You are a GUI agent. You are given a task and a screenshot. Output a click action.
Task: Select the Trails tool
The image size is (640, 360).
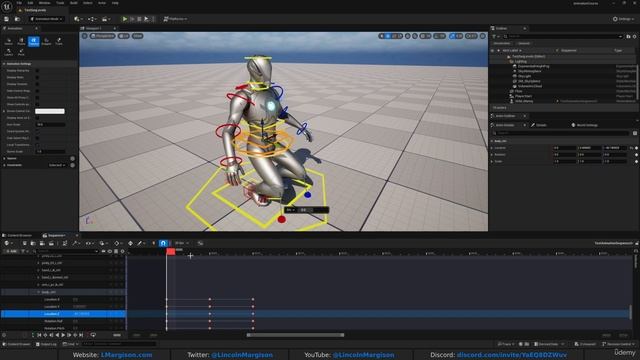(59, 41)
